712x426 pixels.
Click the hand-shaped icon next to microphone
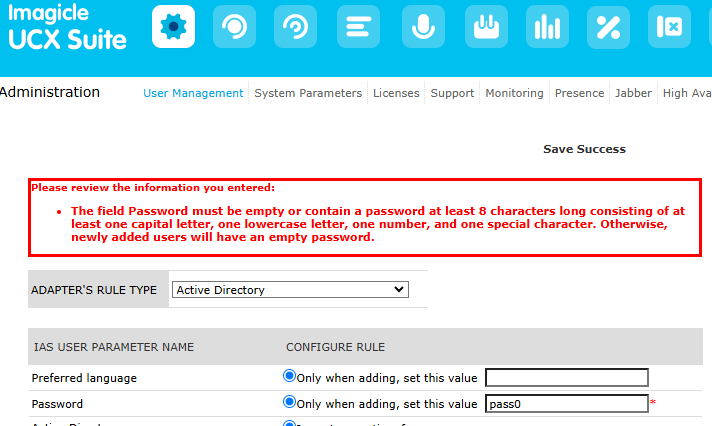(485, 27)
